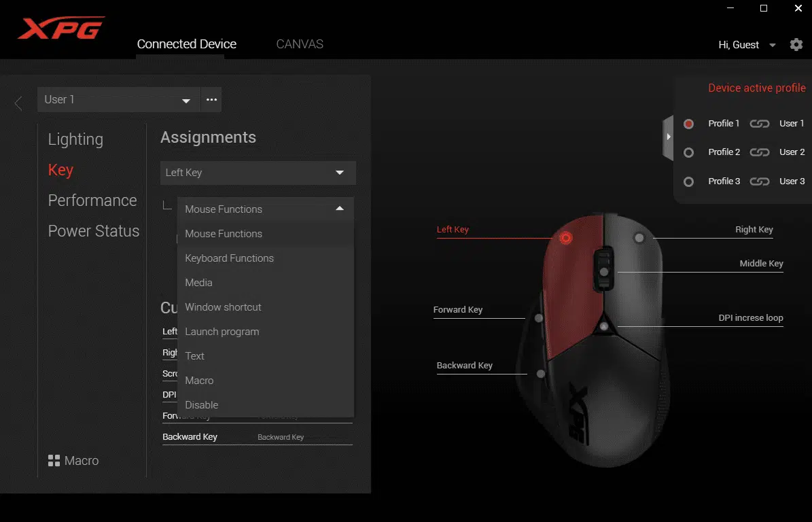The width and height of the screenshot is (812, 522).
Task: Click the Middle Key label on diagram
Action: pyautogui.click(x=761, y=264)
